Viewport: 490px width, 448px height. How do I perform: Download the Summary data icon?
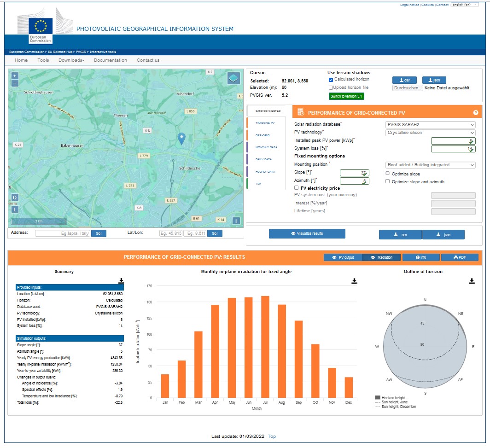click(x=121, y=280)
